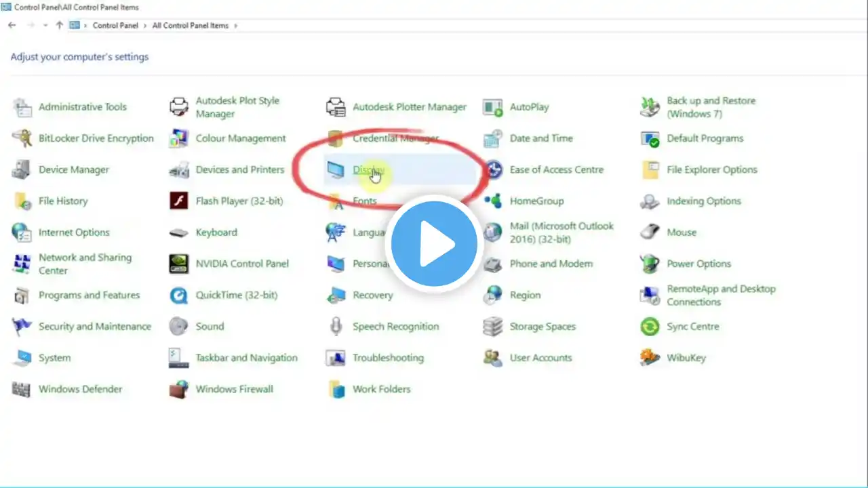Click the File History icon
Viewport: 868px width, 488px height.
click(x=22, y=201)
